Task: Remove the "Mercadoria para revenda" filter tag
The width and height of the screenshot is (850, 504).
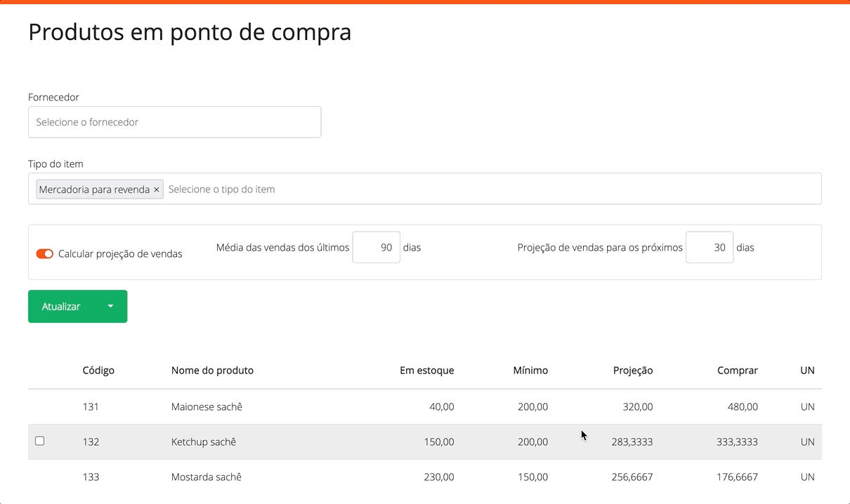Action: click(x=157, y=189)
